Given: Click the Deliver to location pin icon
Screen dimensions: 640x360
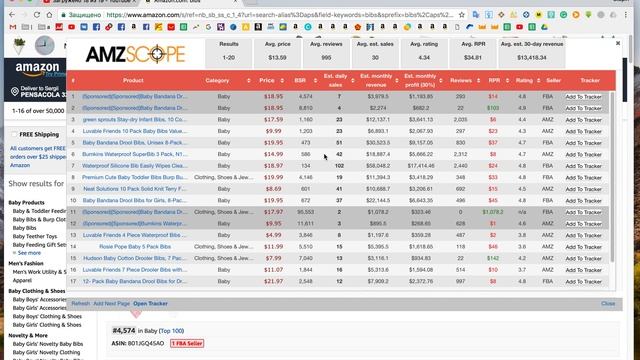Looking at the screenshot, I should click(x=15, y=91).
